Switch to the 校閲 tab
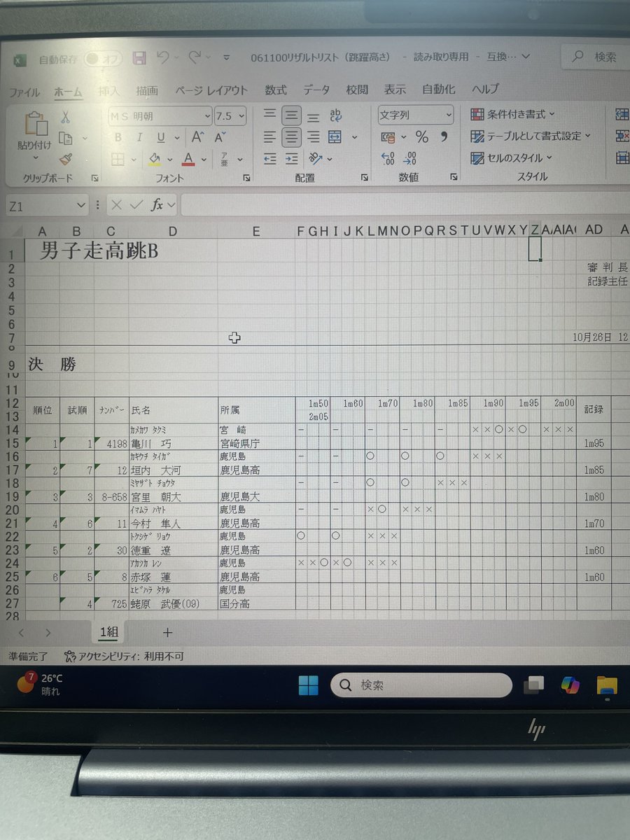The height and width of the screenshot is (840, 630). (357, 90)
